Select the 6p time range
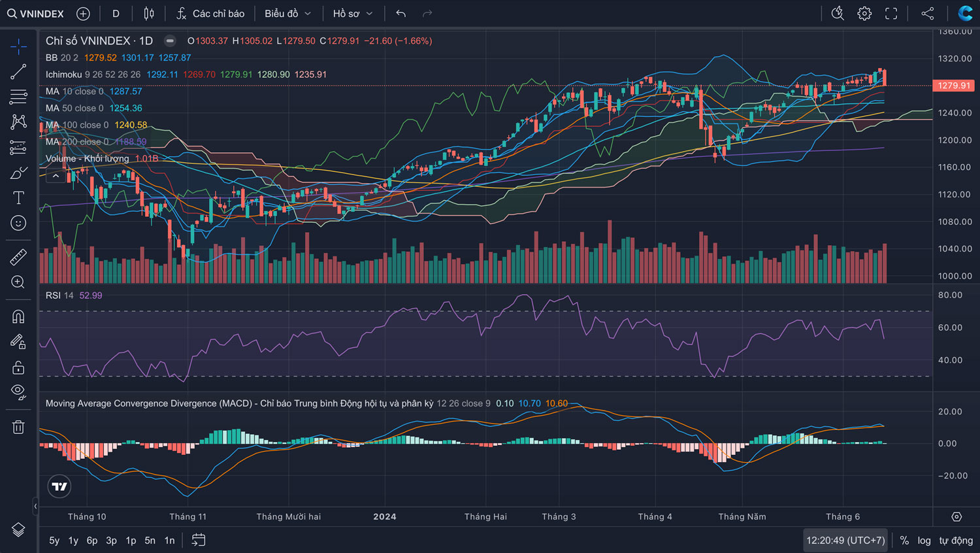This screenshot has height=553, width=980. (92, 541)
